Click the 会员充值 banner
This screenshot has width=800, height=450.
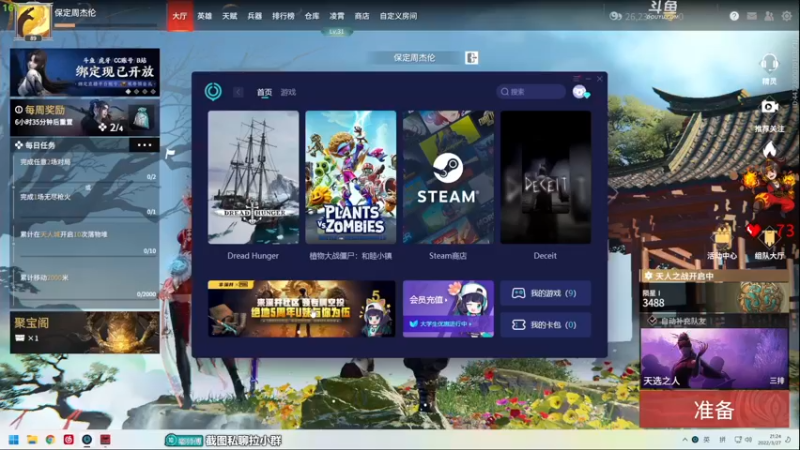pyautogui.click(x=448, y=309)
